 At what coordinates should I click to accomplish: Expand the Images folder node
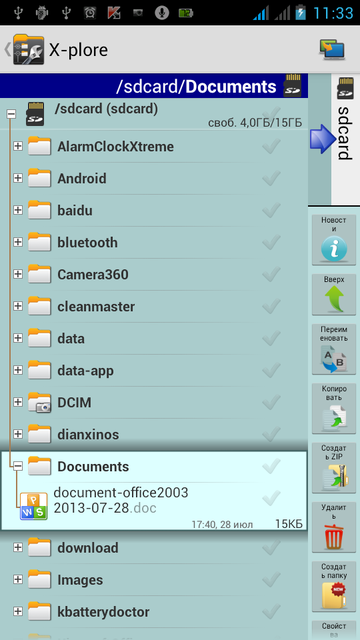point(18,580)
